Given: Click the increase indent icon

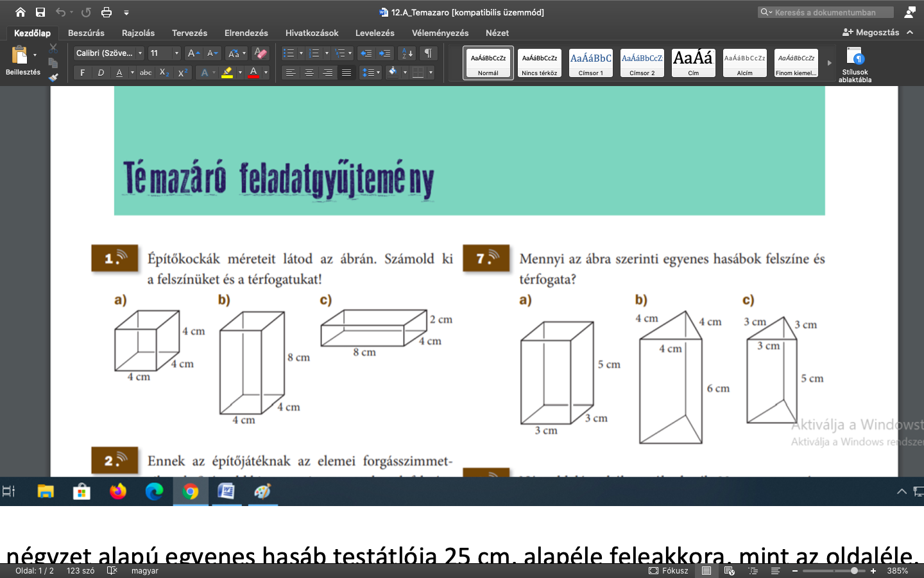Looking at the screenshot, I should point(384,53).
